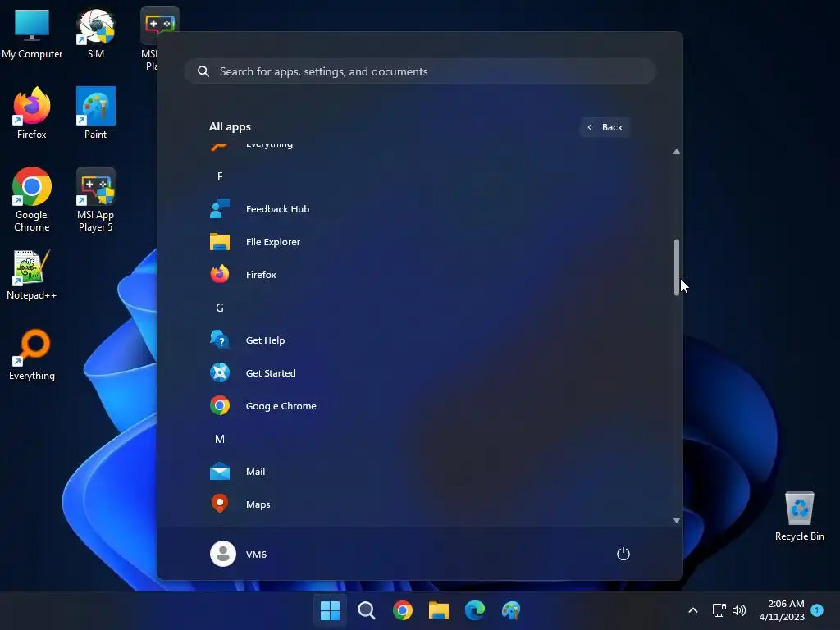Open Mail app
840x630 pixels.
(419, 472)
